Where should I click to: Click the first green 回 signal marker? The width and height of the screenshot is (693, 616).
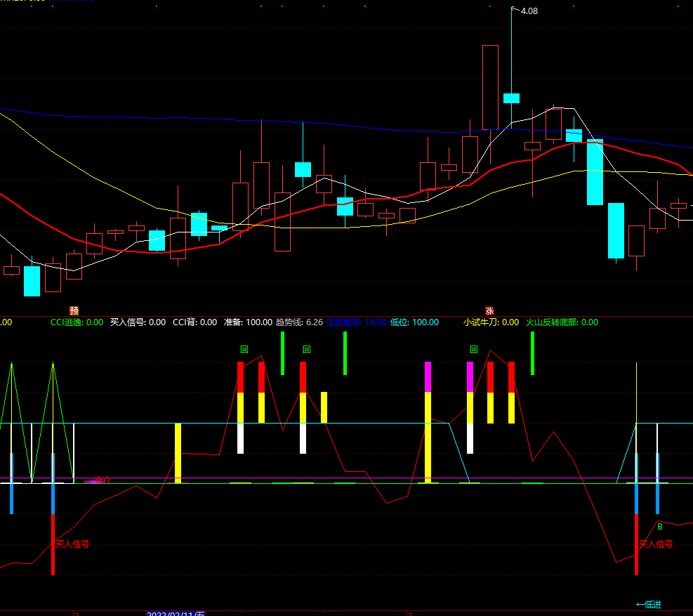point(244,349)
